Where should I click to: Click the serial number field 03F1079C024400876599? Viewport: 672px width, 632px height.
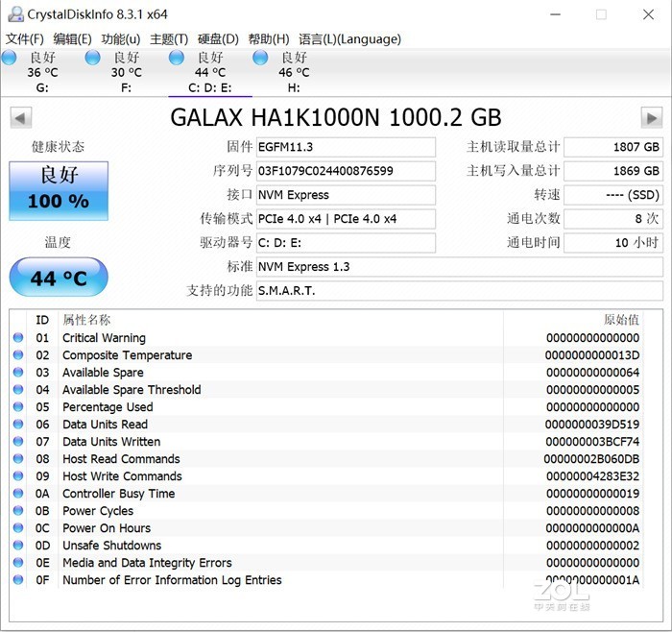pos(346,171)
